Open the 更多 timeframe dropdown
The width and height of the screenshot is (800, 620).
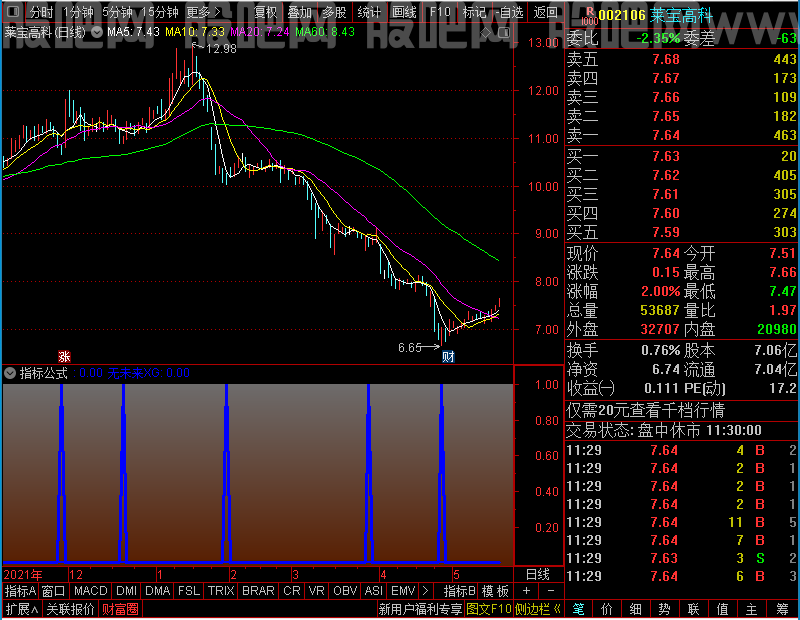tap(204, 12)
